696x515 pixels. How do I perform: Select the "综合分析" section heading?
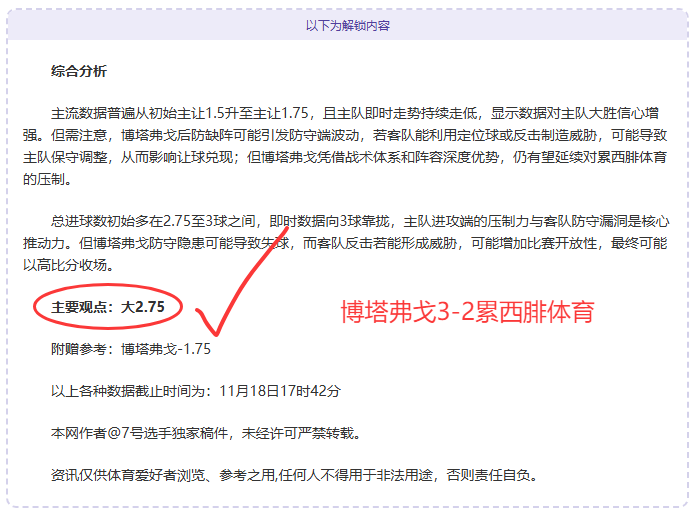coord(79,71)
